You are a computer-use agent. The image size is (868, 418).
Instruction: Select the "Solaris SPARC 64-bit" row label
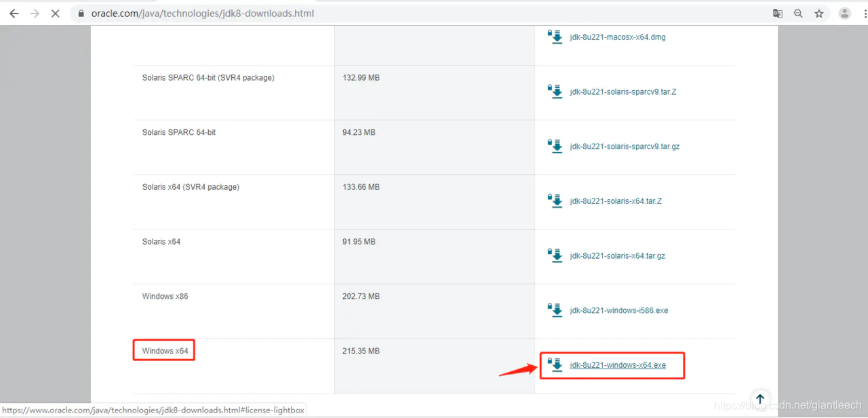(x=179, y=133)
